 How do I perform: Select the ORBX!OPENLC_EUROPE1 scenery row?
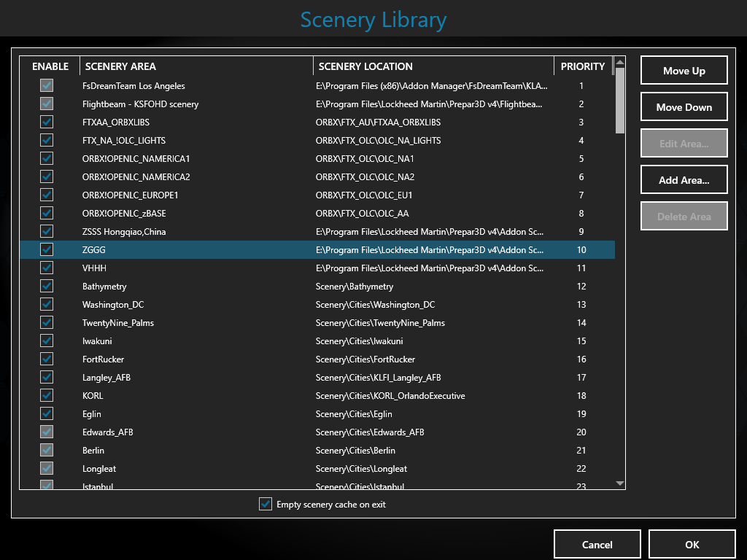[x=131, y=195]
